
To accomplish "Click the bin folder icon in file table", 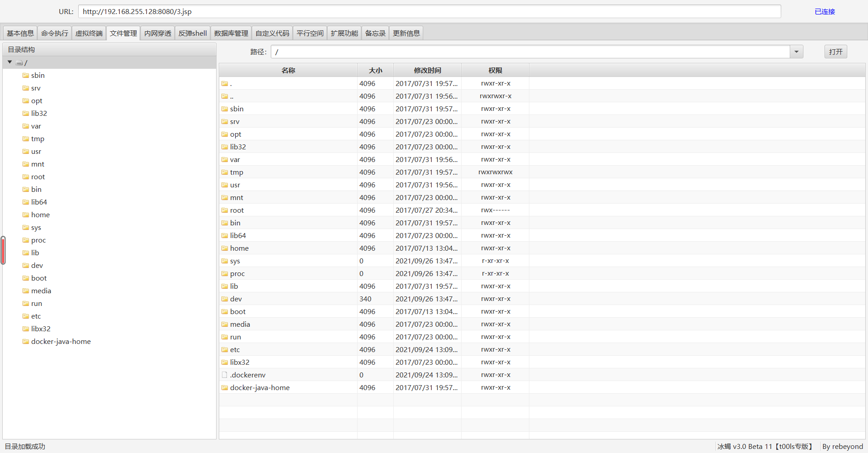I will [x=225, y=223].
